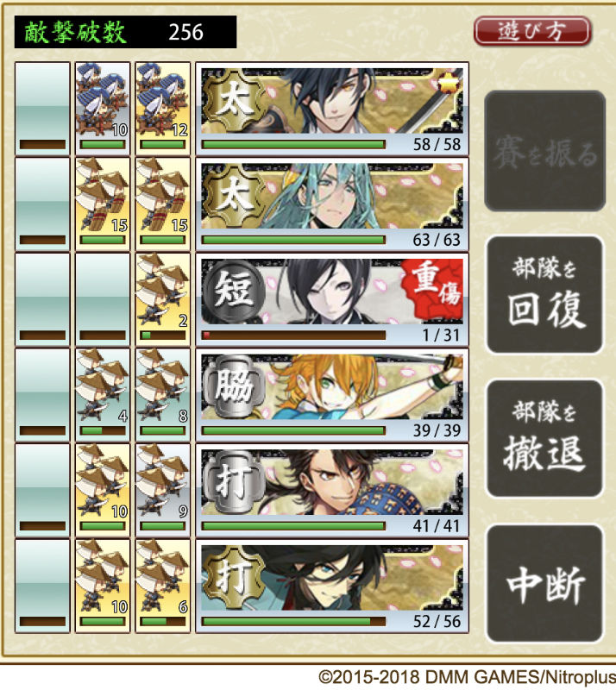Viewport: 616px width, 690px height.
Task: Click the 部隊を回復 button
Action: pyautogui.click(x=544, y=294)
